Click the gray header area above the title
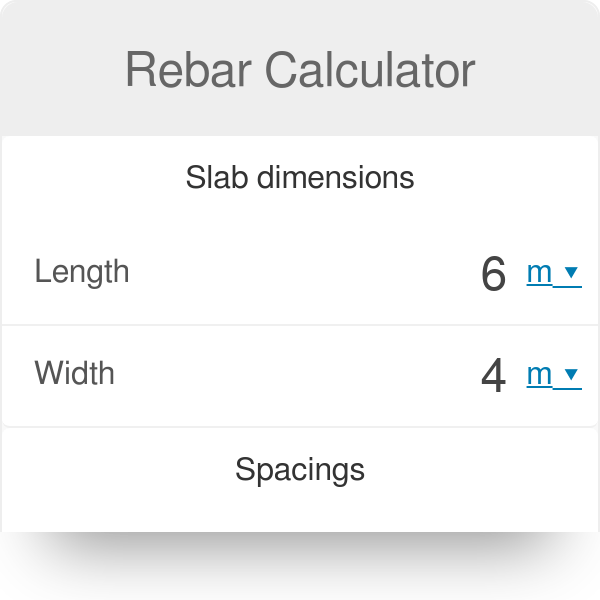 point(300,21)
